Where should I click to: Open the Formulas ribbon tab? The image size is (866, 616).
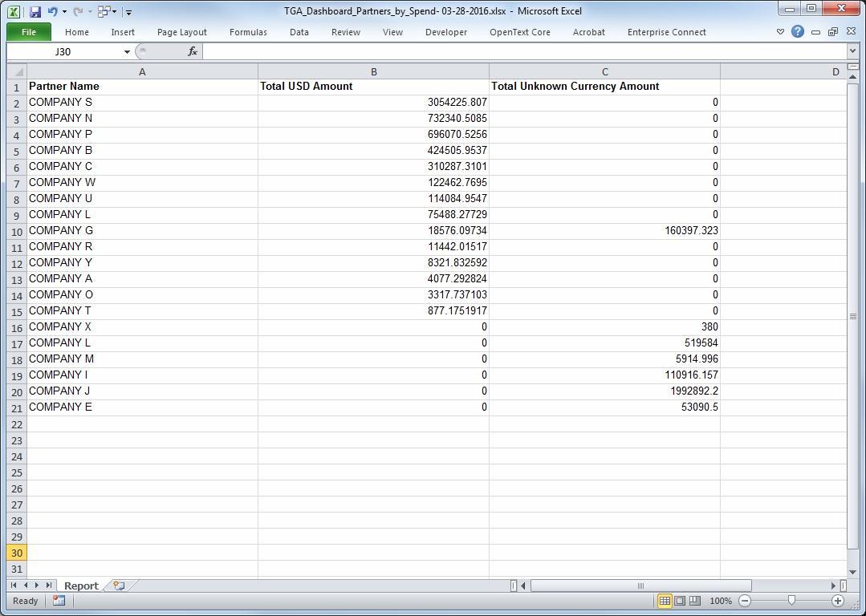(x=248, y=32)
